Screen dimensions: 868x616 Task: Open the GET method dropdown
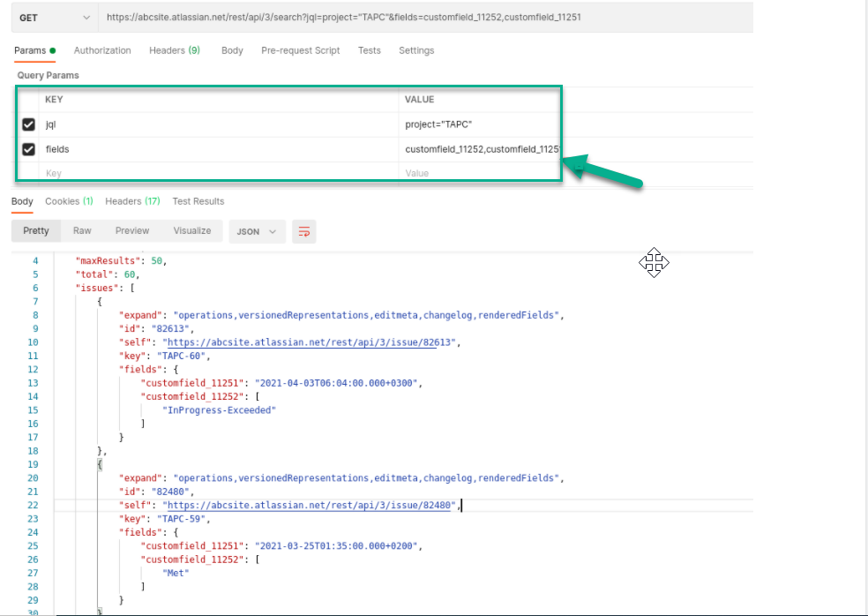coord(54,18)
